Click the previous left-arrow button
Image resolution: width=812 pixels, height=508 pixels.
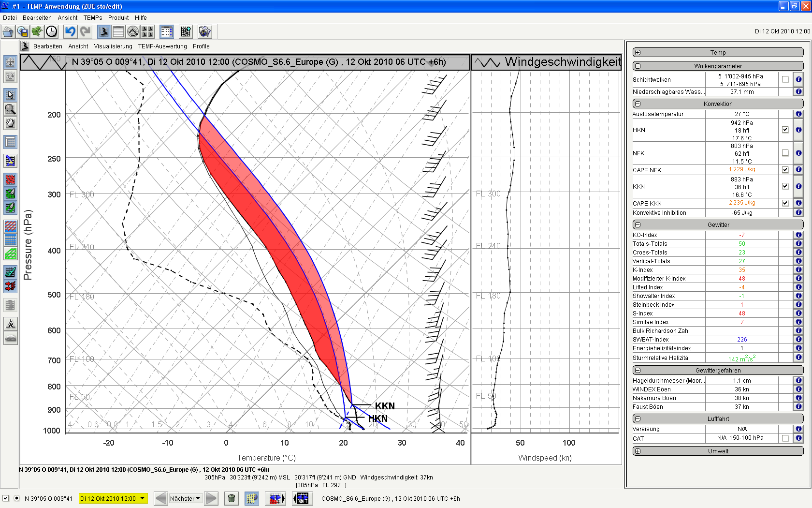coord(161,498)
